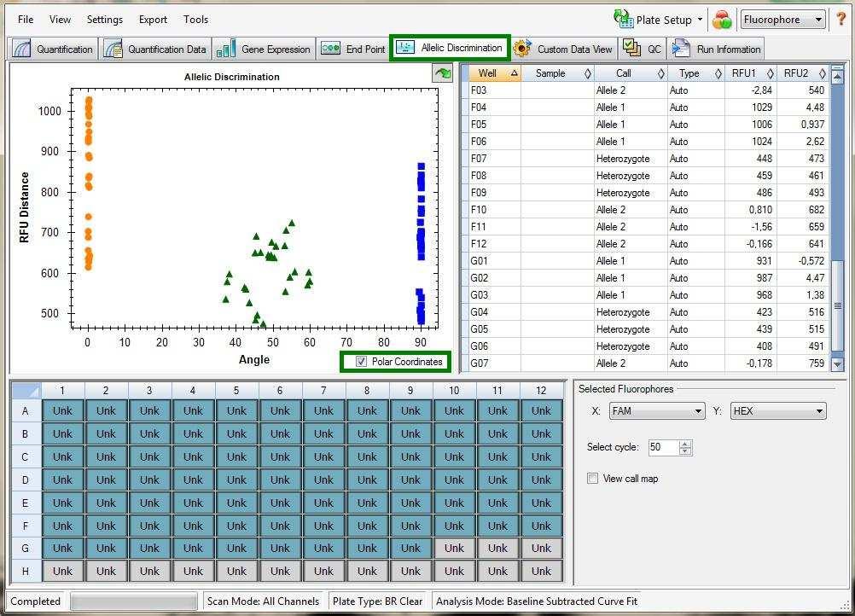The height and width of the screenshot is (616, 855).
Task: Select the F07 Heterozygote row in table
Action: tap(649, 159)
